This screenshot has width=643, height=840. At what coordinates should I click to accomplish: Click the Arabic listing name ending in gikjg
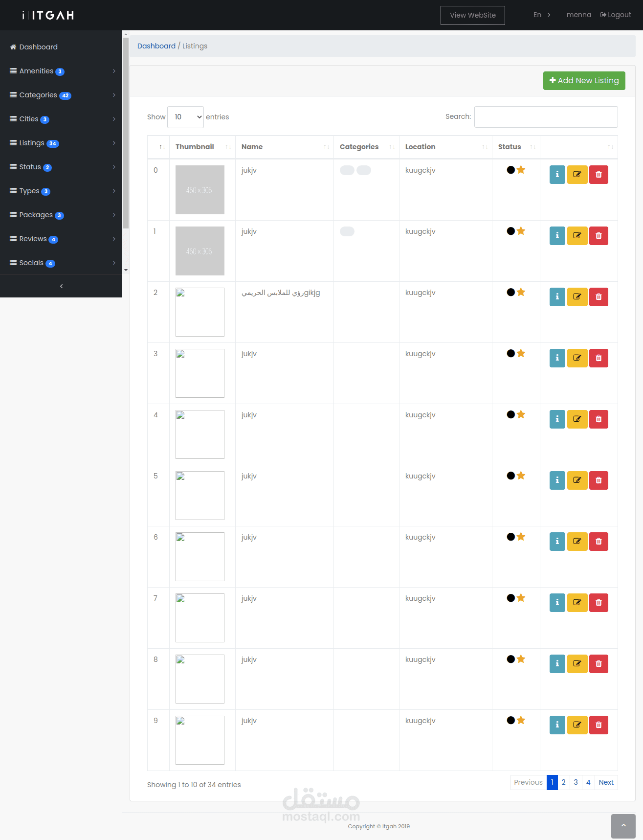281,293
